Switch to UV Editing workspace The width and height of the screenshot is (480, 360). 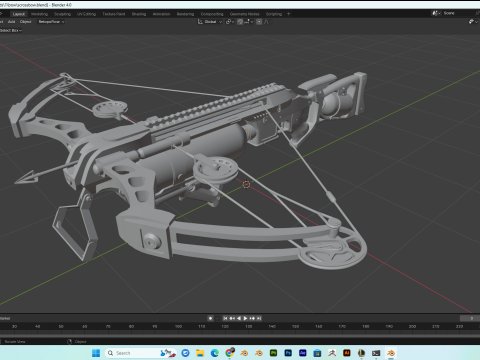click(x=86, y=14)
